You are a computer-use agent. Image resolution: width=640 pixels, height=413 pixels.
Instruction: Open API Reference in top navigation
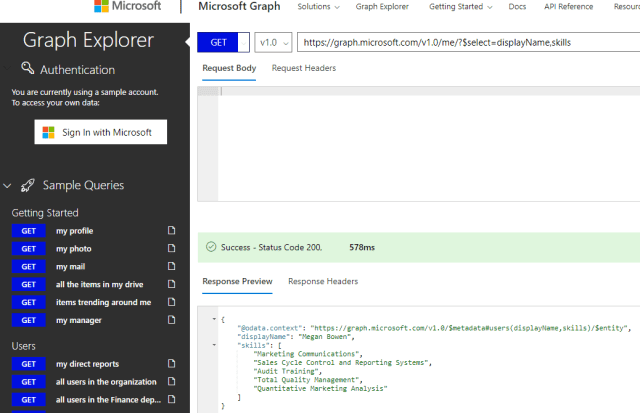point(569,7)
